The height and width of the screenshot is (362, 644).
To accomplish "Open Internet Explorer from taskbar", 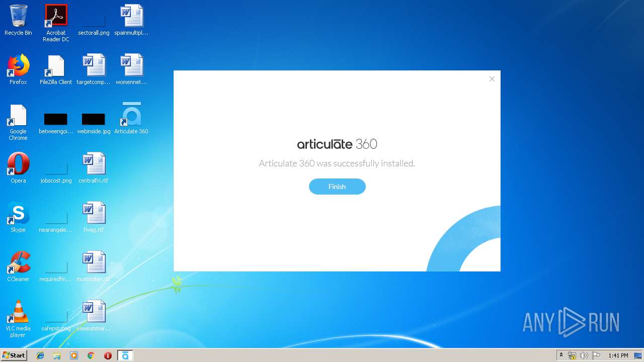I will (x=40, y=355).
